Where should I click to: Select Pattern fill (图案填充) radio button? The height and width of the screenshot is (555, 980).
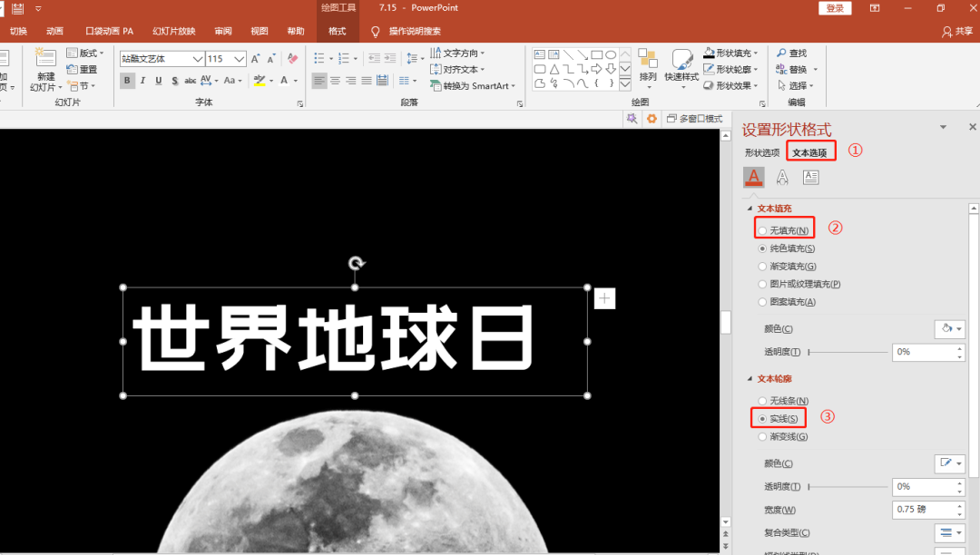tap(762, 302)
